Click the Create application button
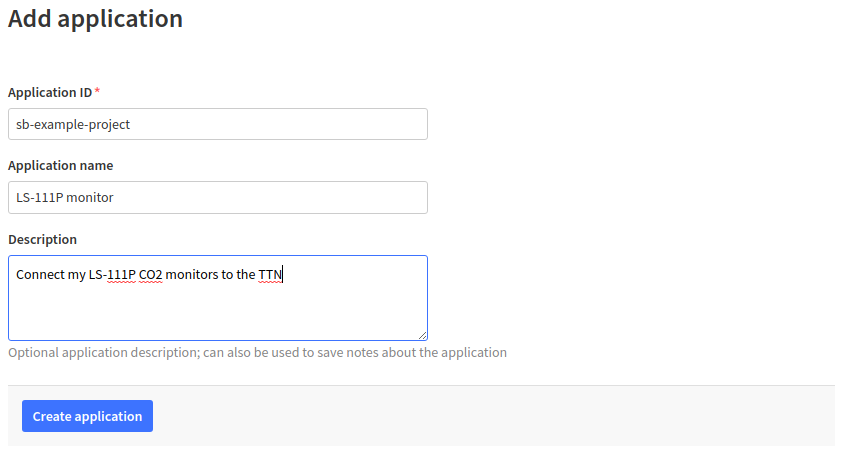863x463 pixels. click(x=87, y=416)
